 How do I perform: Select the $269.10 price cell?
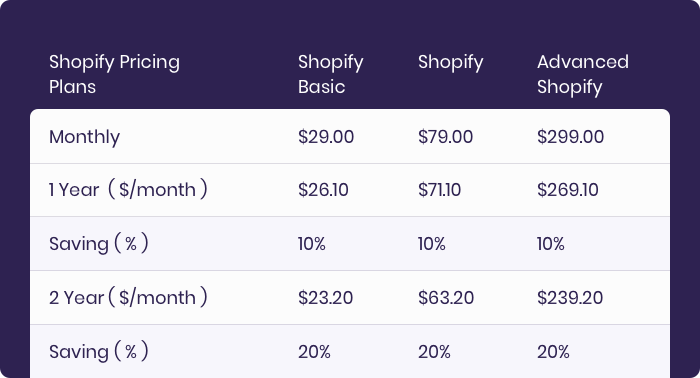pos(567,190)
